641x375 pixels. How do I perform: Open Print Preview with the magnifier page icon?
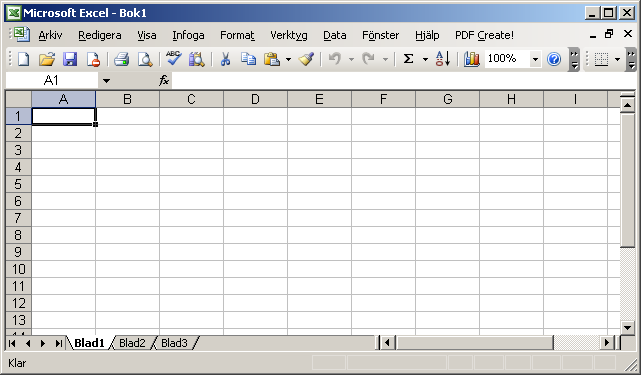[x=145, y=59]
